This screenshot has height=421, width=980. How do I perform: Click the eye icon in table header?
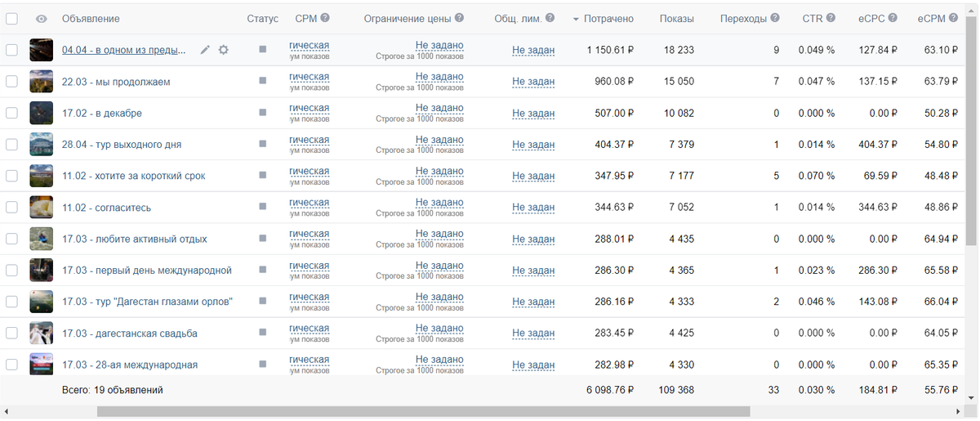point(42,19)
